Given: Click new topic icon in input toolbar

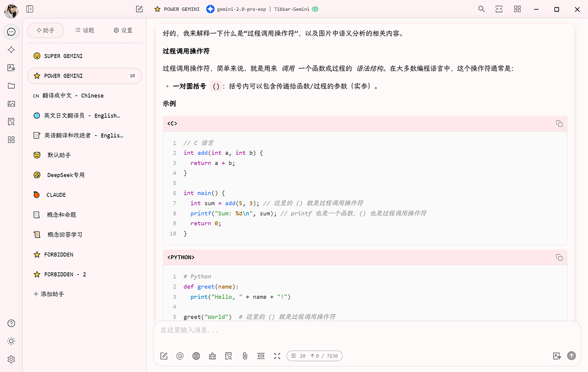Looking at the screenshot, I should point(164,356).
